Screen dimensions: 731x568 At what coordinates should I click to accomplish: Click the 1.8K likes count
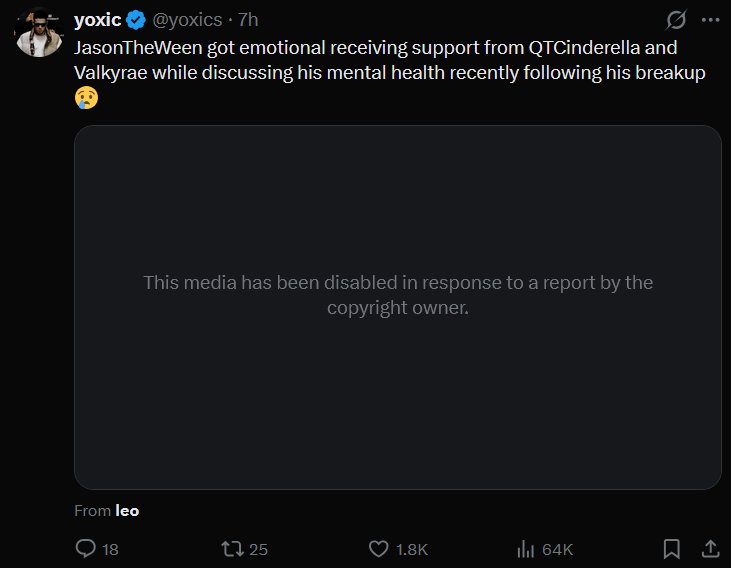tap(412, 549)
